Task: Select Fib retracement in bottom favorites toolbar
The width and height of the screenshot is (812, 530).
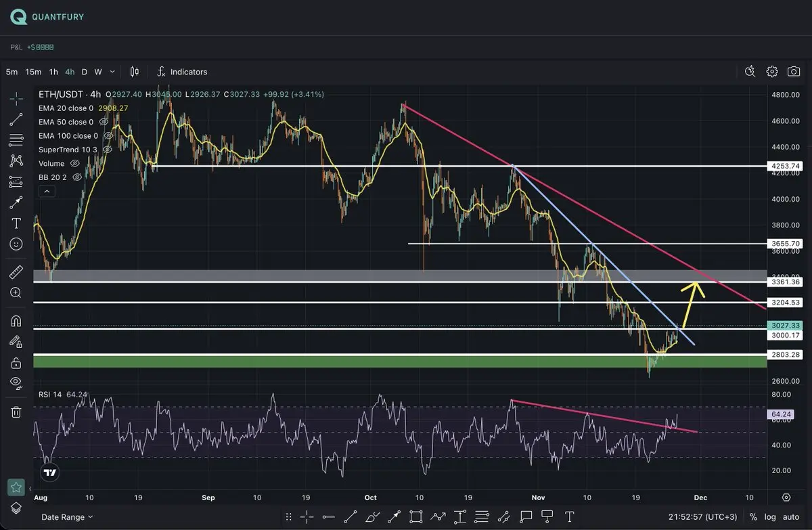Action: tap(482, 516)
